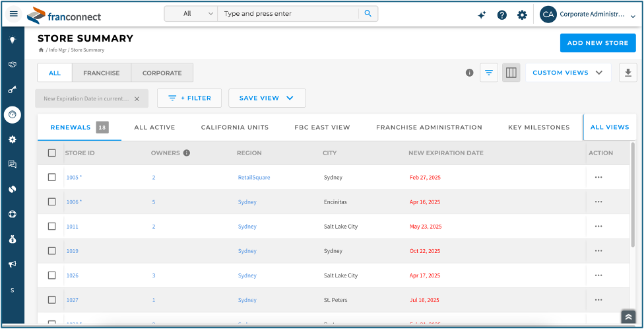Switch to the Corporate tab
This screenshot has height=329, width=644.
tap(162, 73)
